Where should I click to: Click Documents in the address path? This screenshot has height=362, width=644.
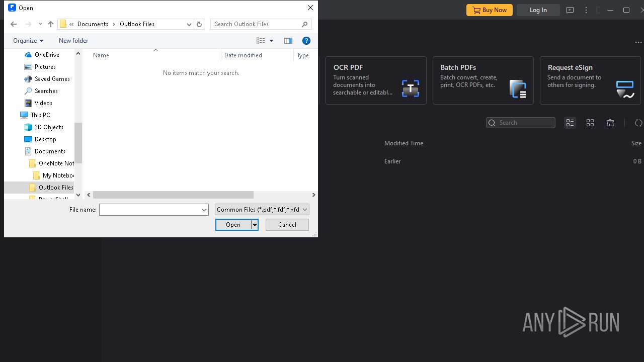tap(93, 24)
